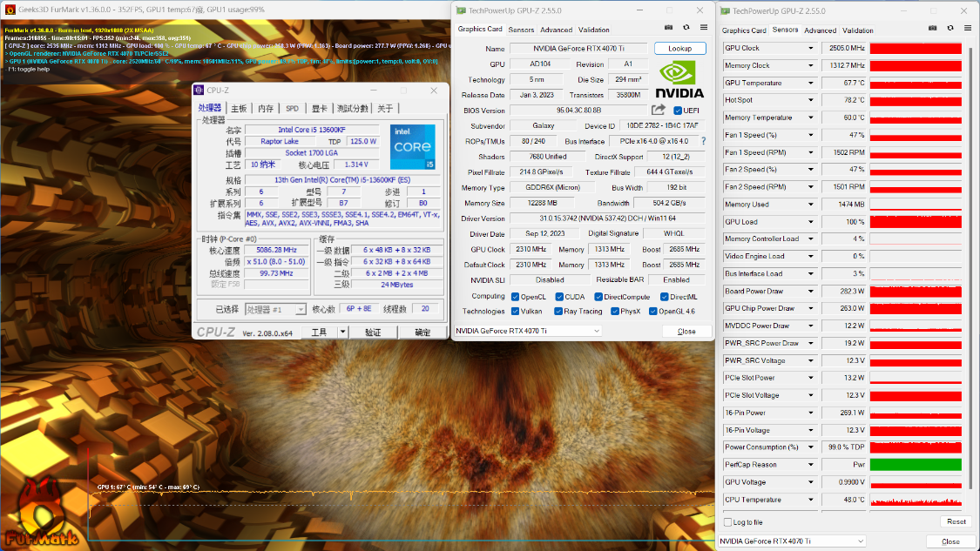Open the Board Power Draw sensor dropdown

pos(811,291)
